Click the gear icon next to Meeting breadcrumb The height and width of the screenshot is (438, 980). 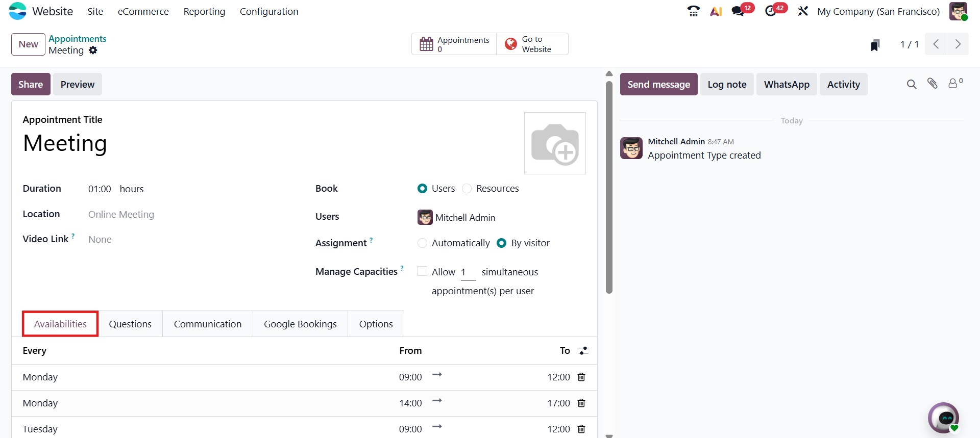pos(93,50)
